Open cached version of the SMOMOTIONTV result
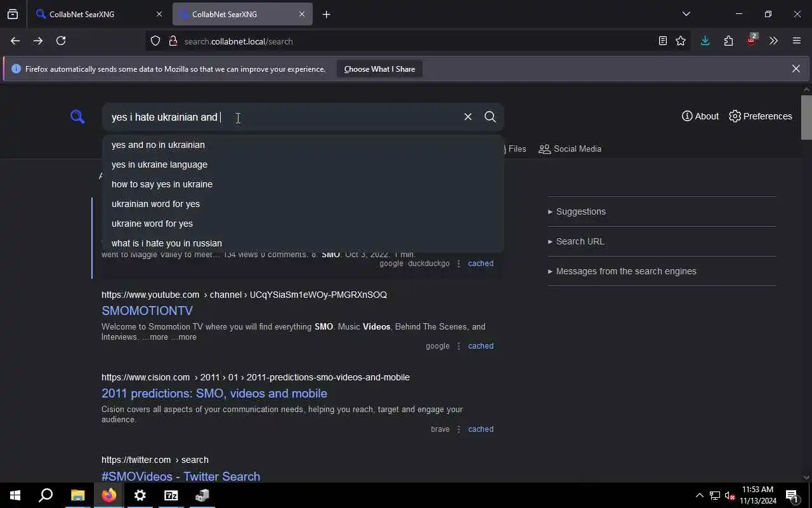The width and height of the screenshot is (812, 508). pyautogui.click(x=480, y=346)
